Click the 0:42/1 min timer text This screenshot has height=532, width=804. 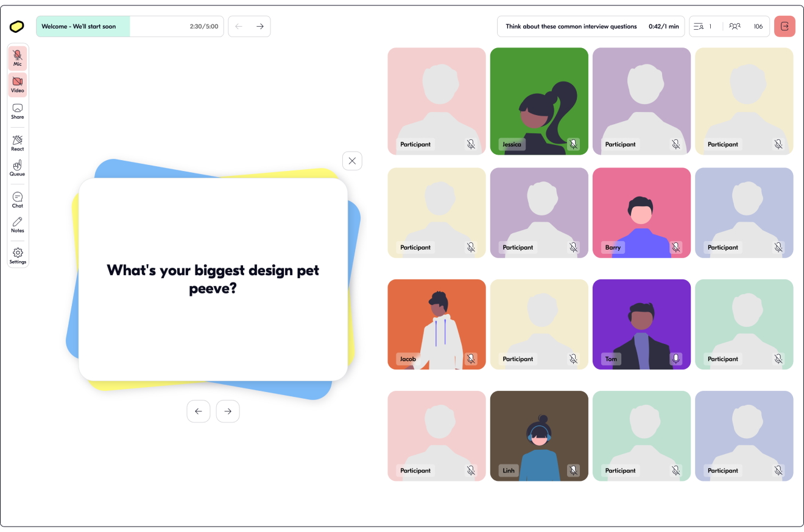coord(664,27)
